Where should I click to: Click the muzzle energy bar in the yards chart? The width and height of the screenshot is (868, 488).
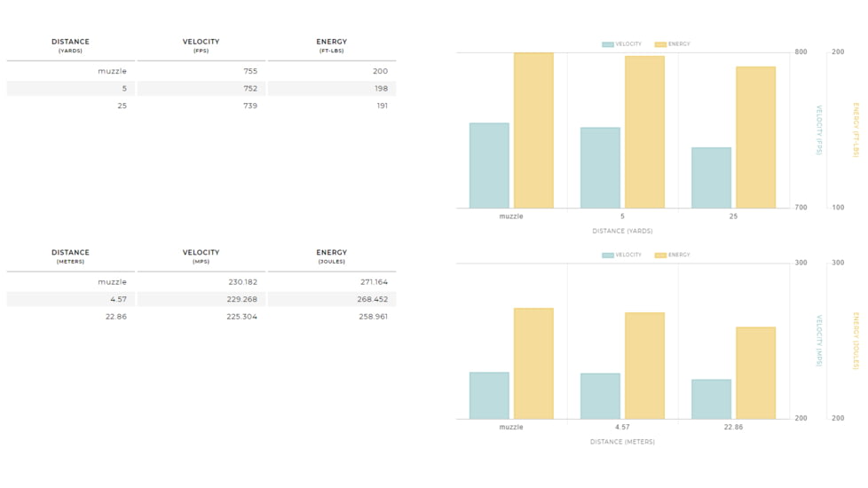(533, 130)
